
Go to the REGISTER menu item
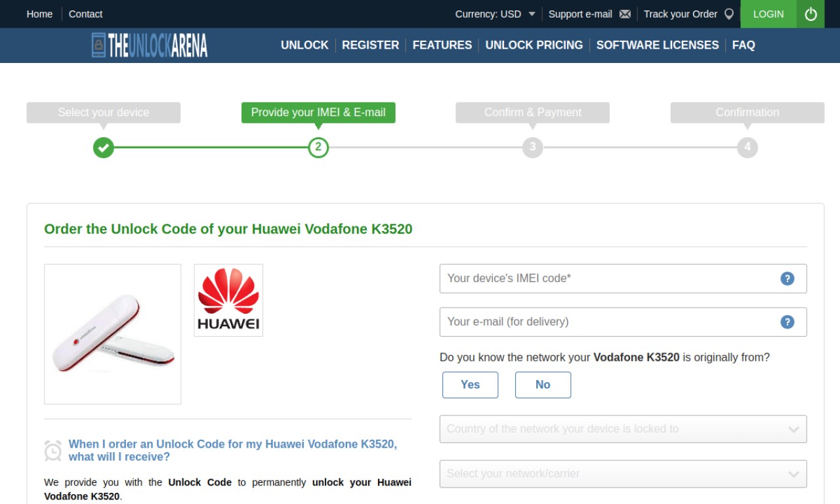(371, 45)
